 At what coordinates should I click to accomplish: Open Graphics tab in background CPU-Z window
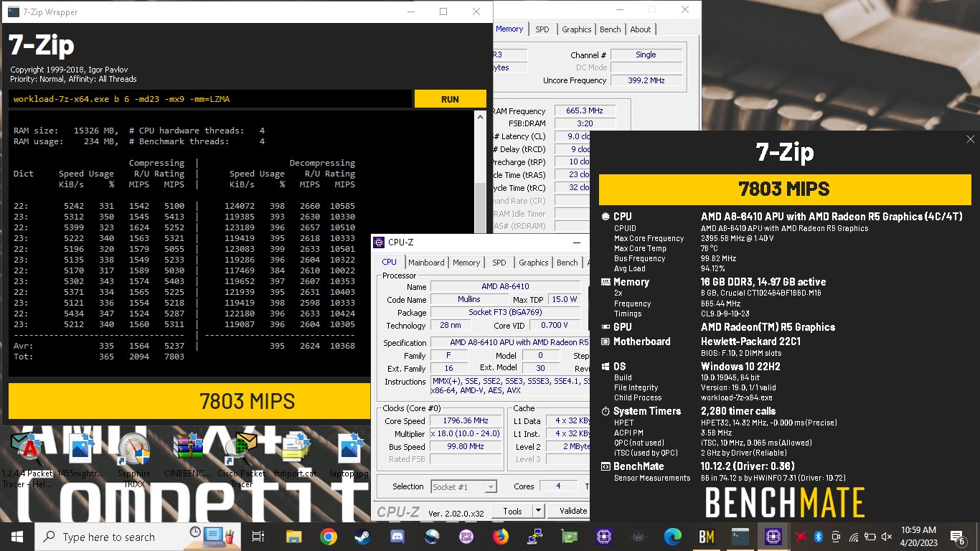tap(577, 29)
